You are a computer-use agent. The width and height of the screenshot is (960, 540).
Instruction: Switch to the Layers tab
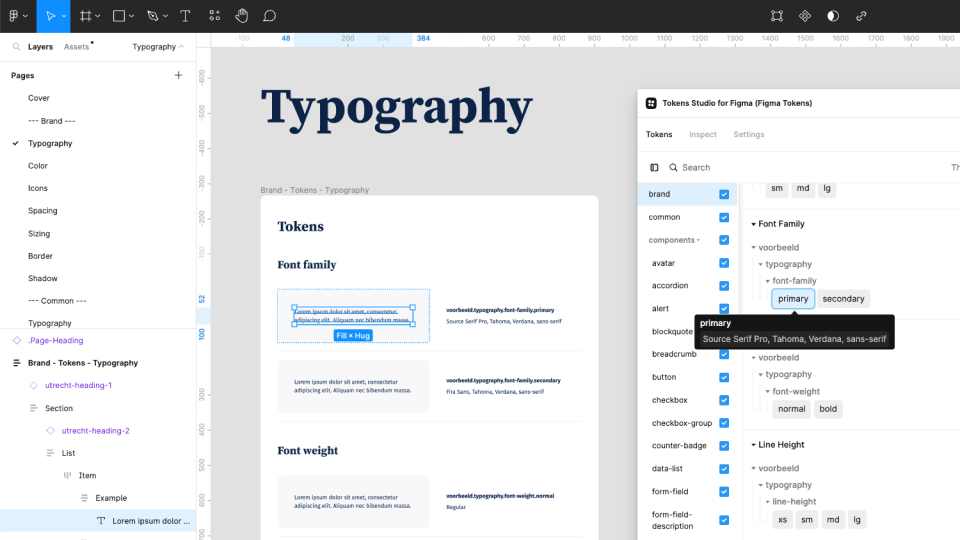tap(40, 47)
